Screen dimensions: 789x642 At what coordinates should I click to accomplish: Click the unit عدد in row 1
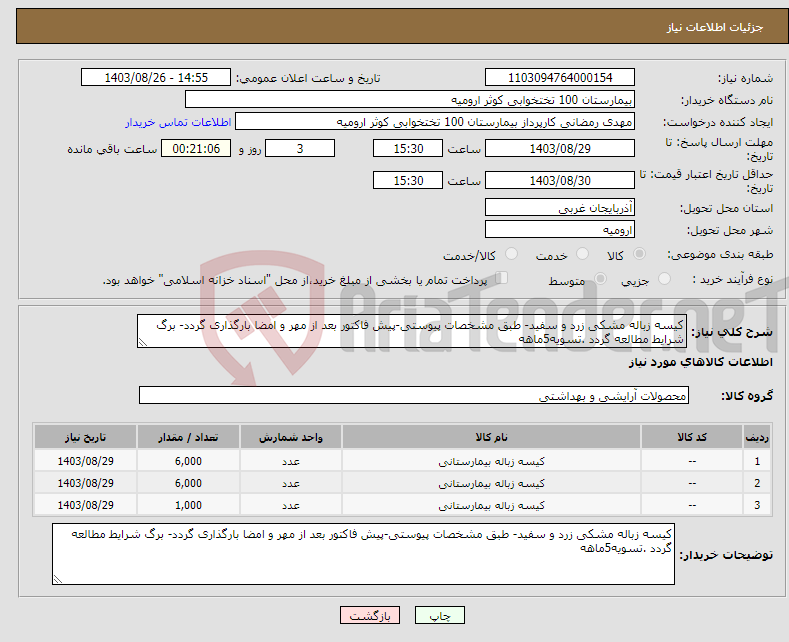(x=291, y=461)
